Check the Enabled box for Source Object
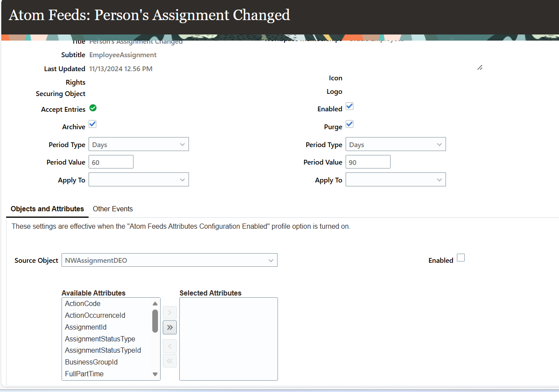This screenshot has height=392, width=559. [x=461, y=258]
